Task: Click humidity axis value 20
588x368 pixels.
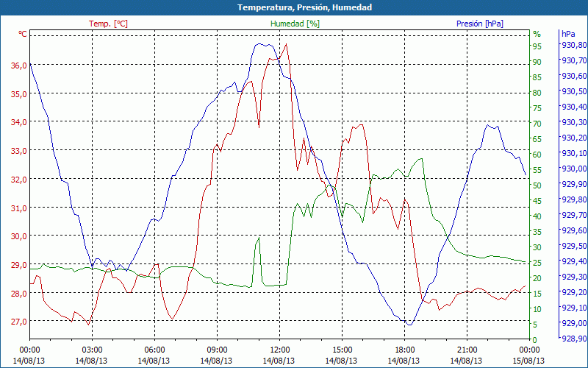Action: tap(537, 278)
